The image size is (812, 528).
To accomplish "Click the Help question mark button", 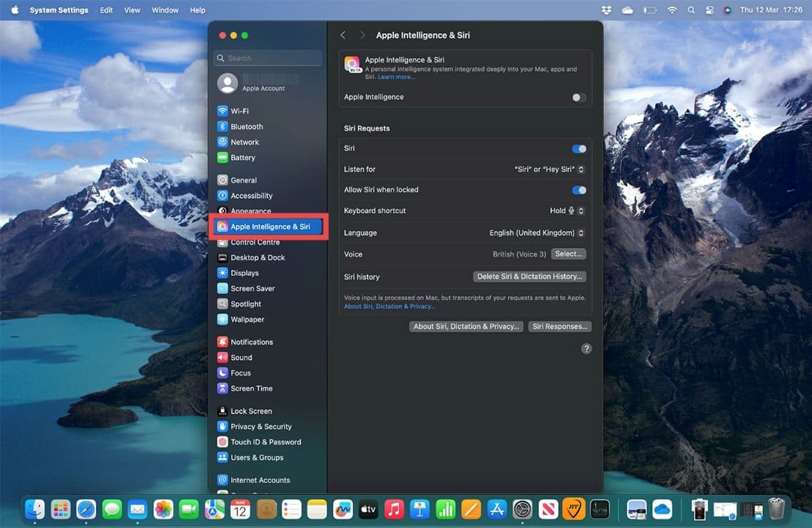I will [586, 349].
